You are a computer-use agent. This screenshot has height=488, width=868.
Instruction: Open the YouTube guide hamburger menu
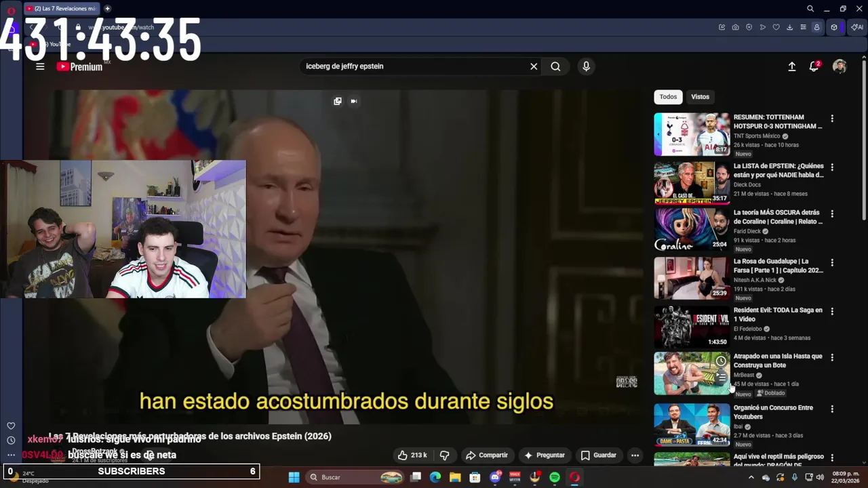tap(40, 66)
